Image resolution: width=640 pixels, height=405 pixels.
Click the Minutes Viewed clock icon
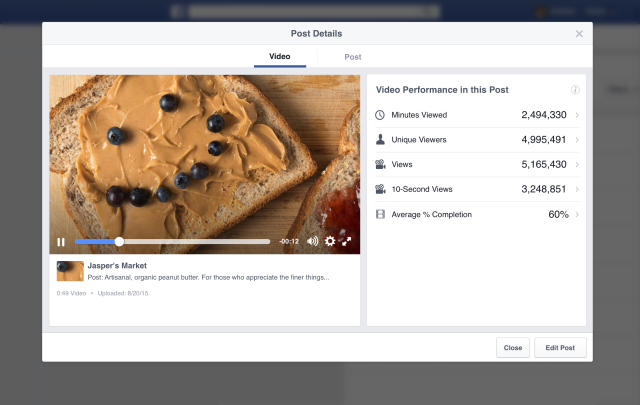click(x=380, y=115)
